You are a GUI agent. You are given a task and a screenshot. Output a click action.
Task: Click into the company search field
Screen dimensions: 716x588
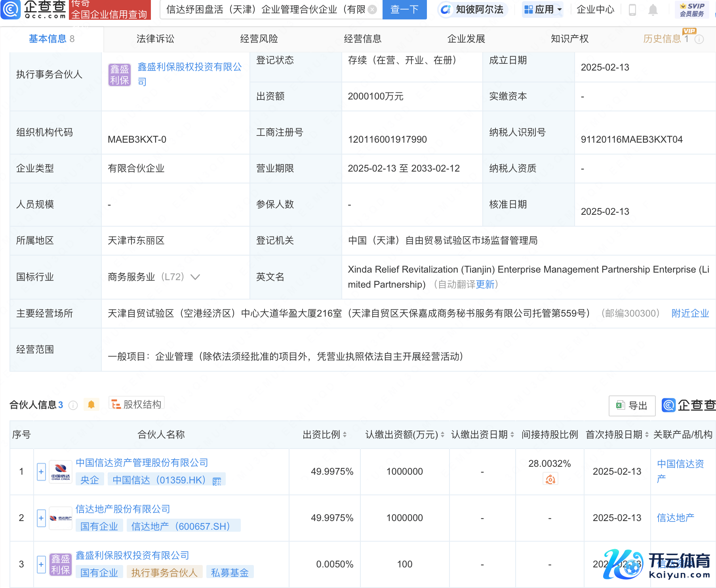[x=265, y=10]
